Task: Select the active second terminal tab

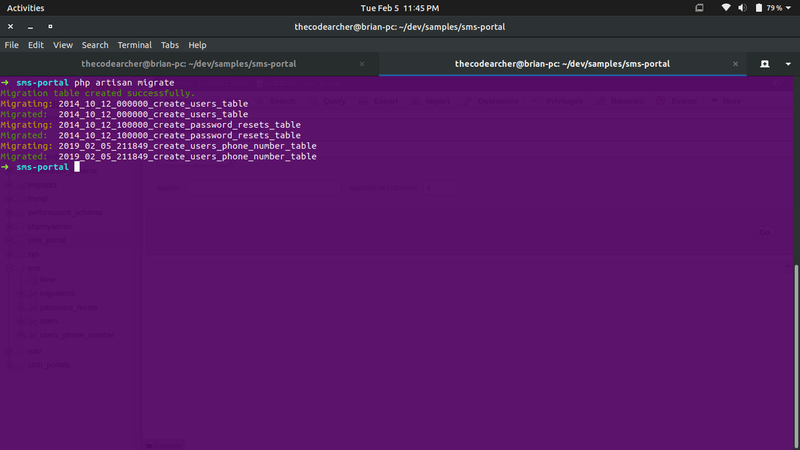Action: click(x=562, y=64)
